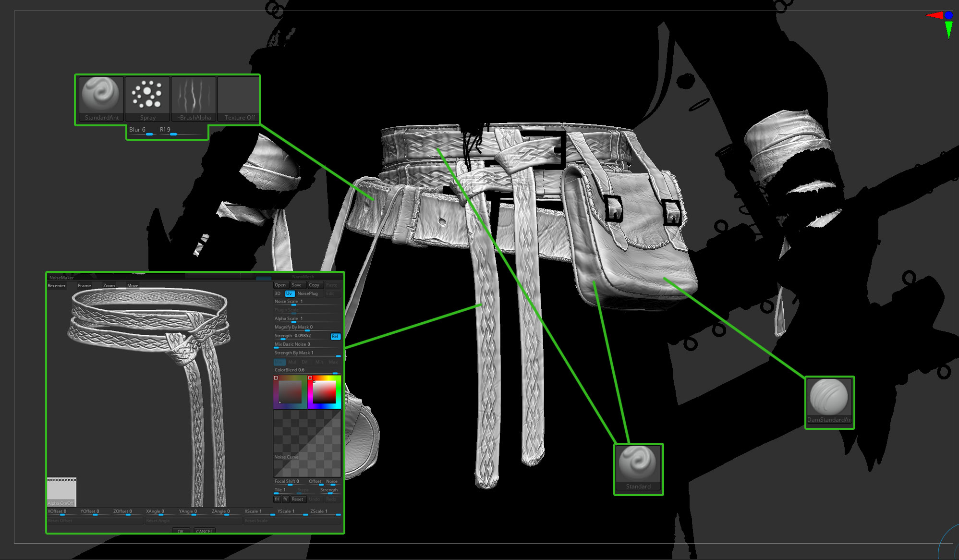The image size is (959, 560).
Task: Click the Frame view option
Action: [85, 286]
